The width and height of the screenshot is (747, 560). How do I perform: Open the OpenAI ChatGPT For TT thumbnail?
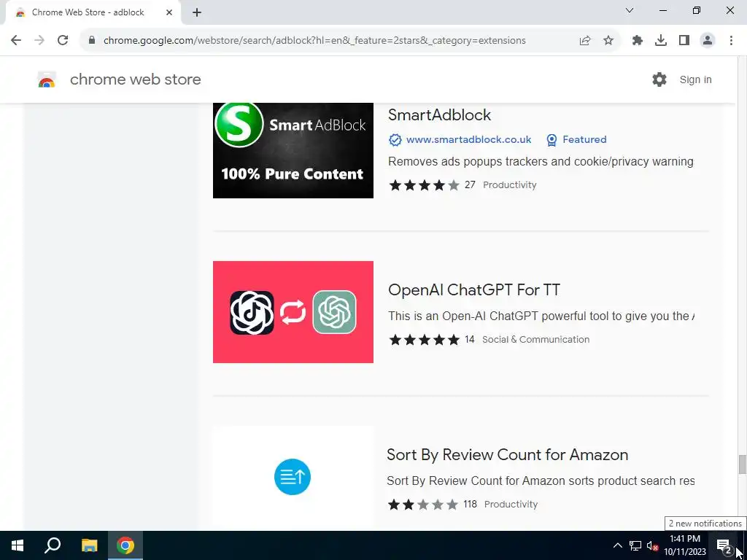pos(293,312)
